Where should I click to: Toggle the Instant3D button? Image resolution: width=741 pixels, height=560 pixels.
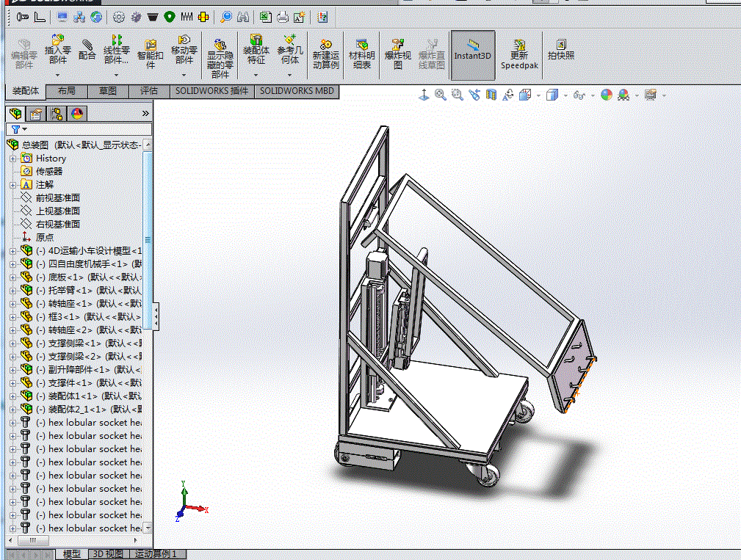[472, 55]
